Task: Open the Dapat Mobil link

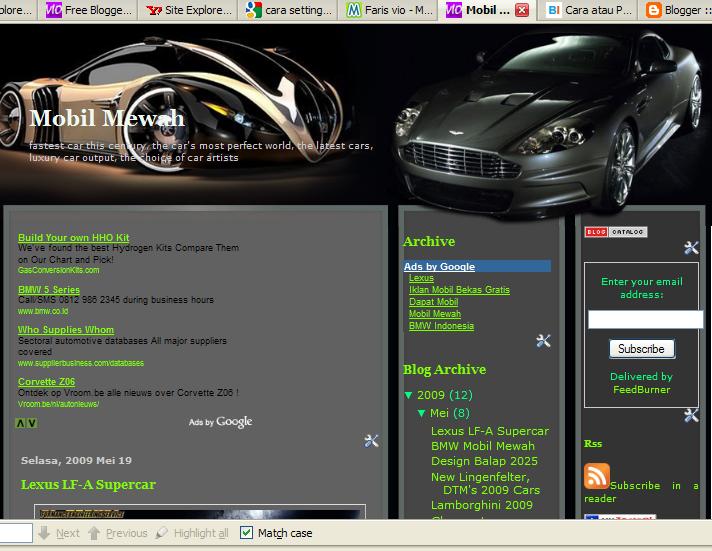Action: [433, 302]
